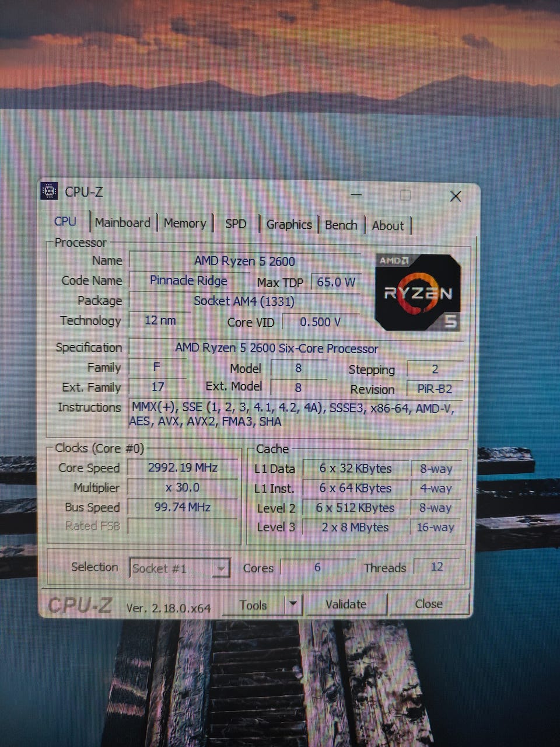Open the Memory tab
The width and height of the screenshot is (560, 747).
click(x=185, y=224)
